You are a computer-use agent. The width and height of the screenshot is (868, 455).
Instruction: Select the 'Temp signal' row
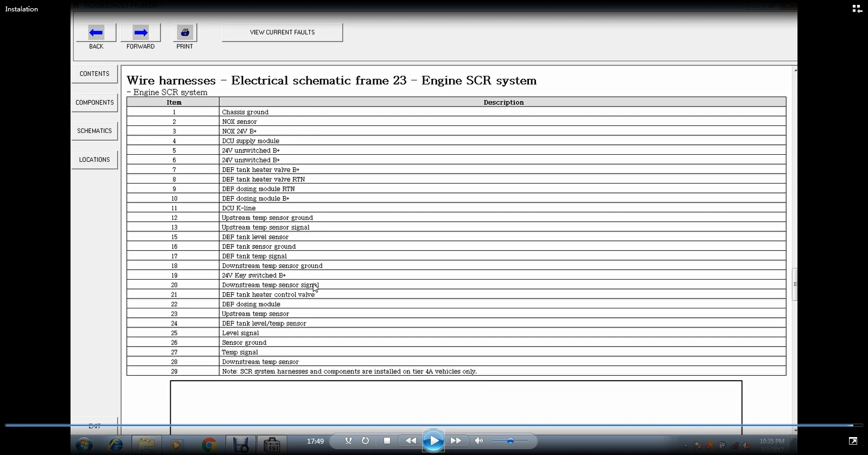tap(456, 352)
